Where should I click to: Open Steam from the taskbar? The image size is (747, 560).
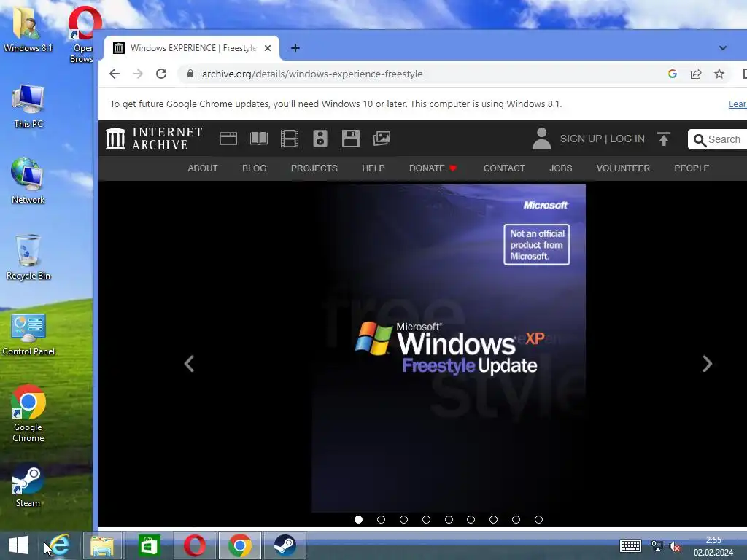tap(285, 545)
